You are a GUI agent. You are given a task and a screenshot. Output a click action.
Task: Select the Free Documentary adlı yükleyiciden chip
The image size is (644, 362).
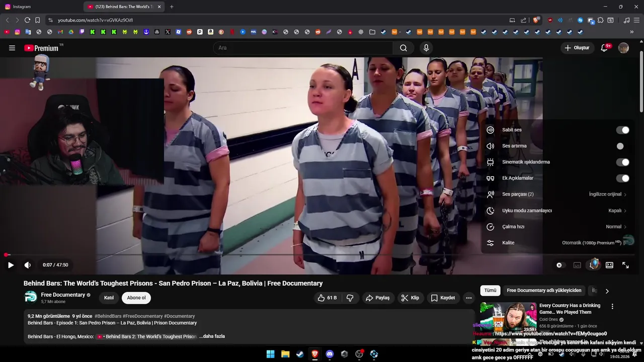coord(544,291)
